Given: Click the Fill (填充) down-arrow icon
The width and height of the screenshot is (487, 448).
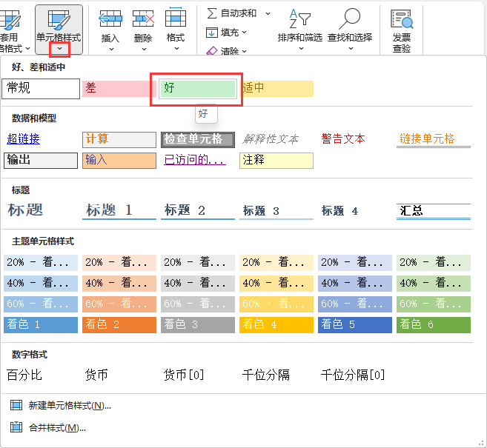Looking at the screenshot, I should (212, 33).
